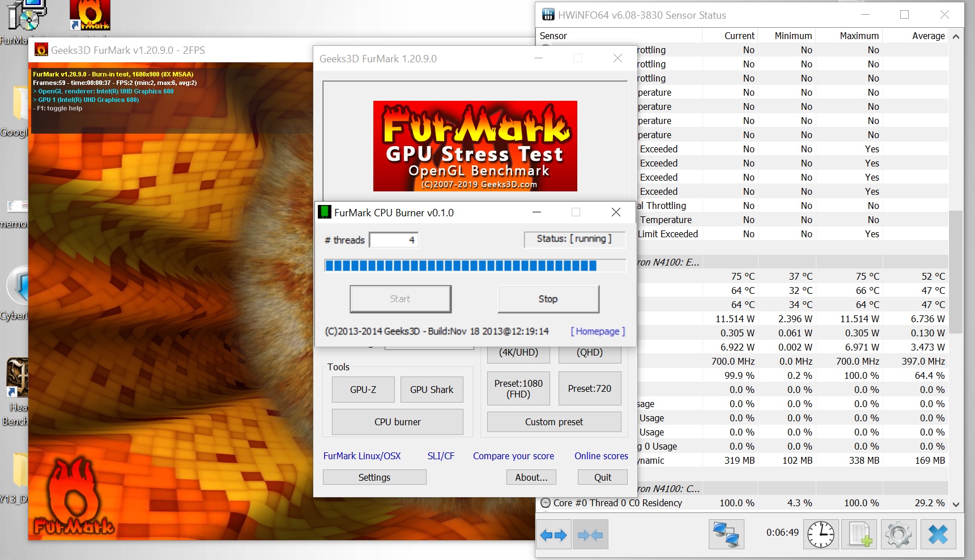
Task: Select the Cyber shield desktop icon
Action: [x=17, y=292]
